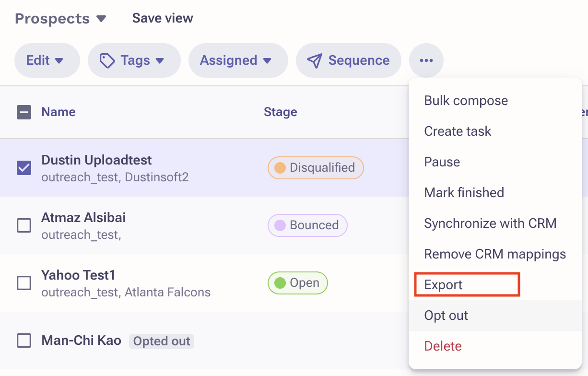Click the purple Bounced stage badge

point(307,225)
